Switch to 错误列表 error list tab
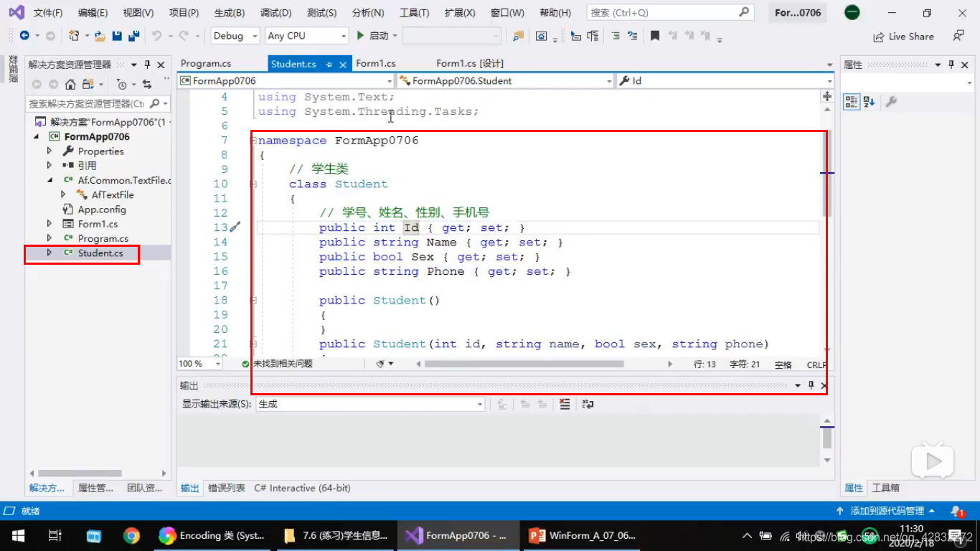The height and width of the screenshot is (551, 980). pyautogui.click(x=227, y=488)
